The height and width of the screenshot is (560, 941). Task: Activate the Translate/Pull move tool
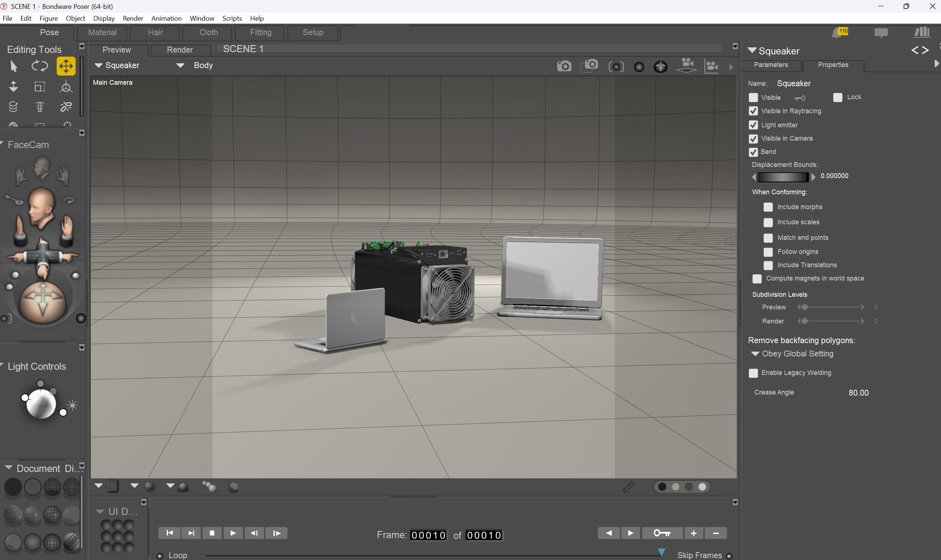(x=66, y=66)
